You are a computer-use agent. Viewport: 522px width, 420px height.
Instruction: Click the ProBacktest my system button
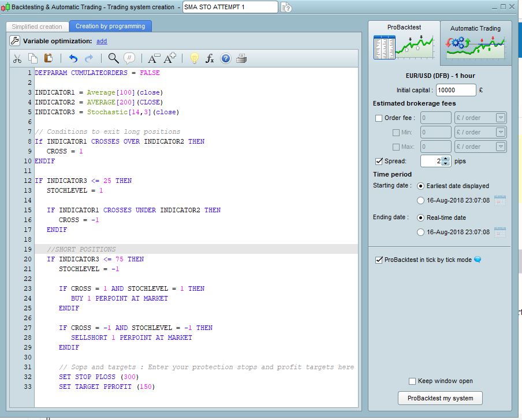[440, 398]
